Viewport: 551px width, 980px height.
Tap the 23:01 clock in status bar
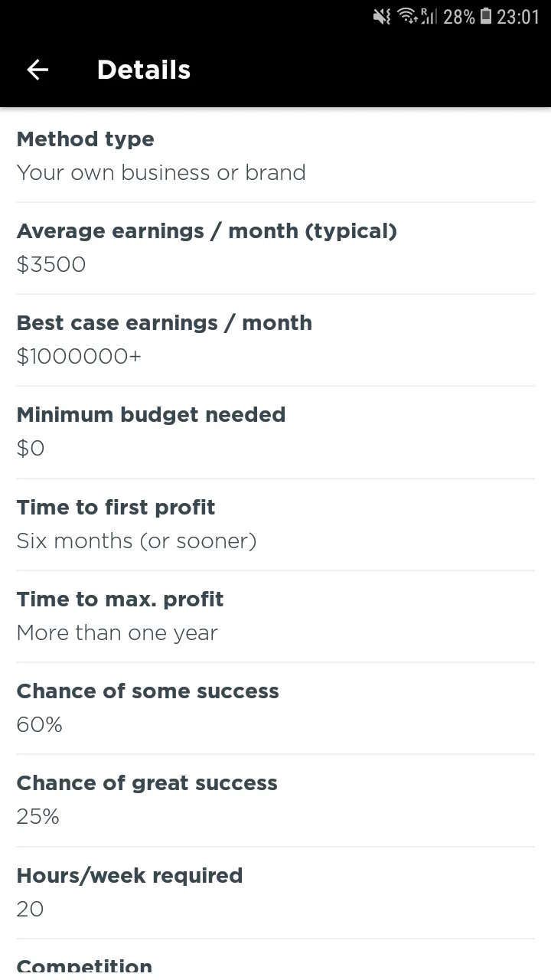tap(518, 17)
